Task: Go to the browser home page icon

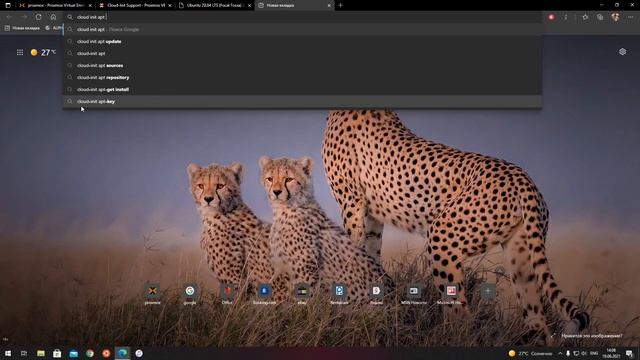Action: click(53, 17)
